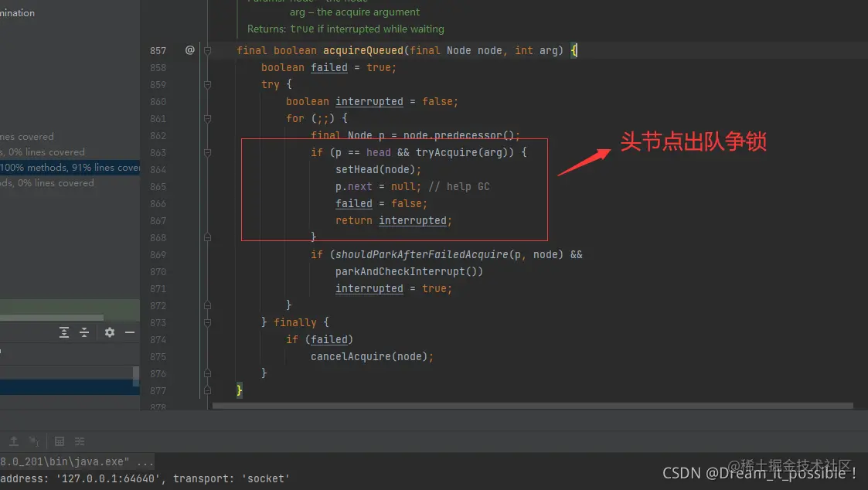Screen dimensions: 868x490
Task: Click 'boolean interrupted = false' on line 860
Action: click(372, 101)
